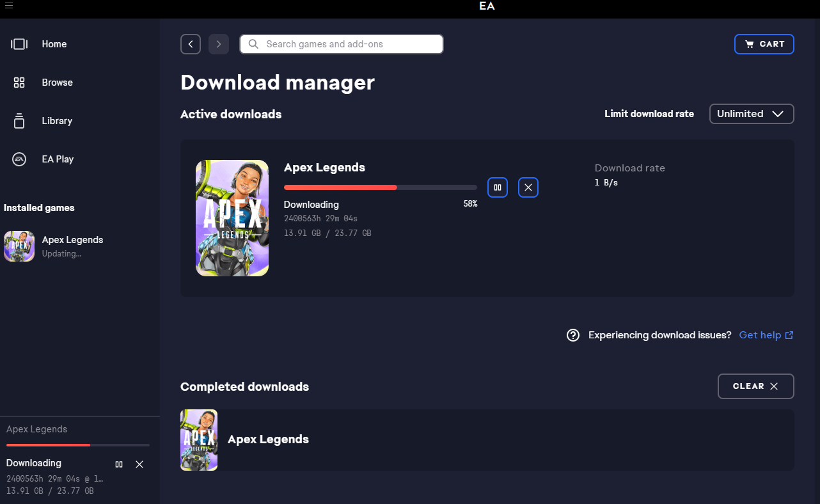The height and width of the screenshot is (504, 820).
Task: Navigate back with the left arrow button
Action: [x=191, y=44]
